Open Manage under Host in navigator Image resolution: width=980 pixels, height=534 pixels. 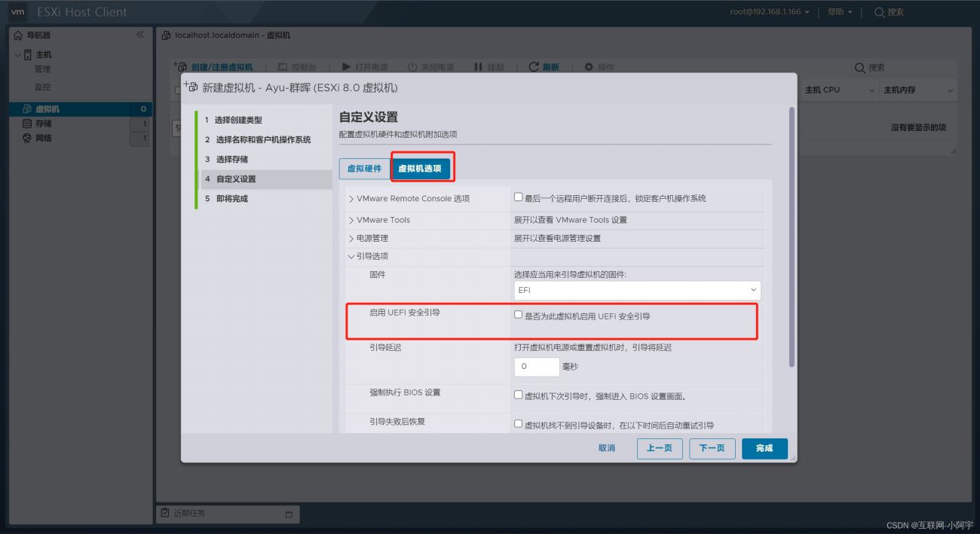(x=42, y=69)
